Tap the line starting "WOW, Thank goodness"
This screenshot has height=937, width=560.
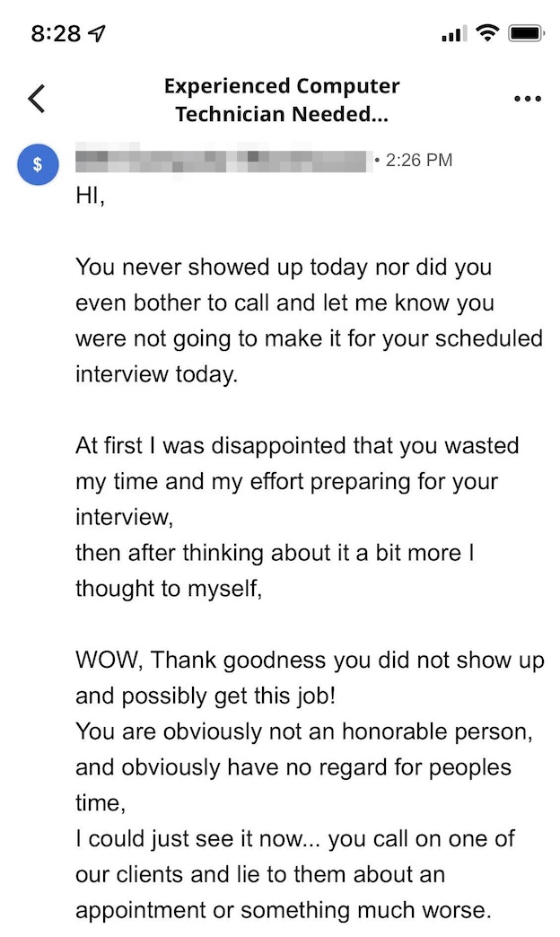pos(310,661)
